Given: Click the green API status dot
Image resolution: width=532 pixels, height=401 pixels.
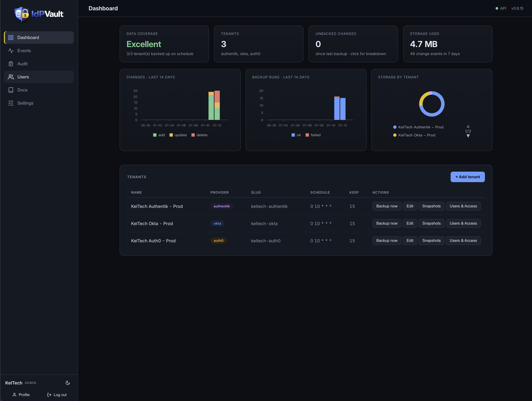Looking at the screenshot, I should 497,8.
